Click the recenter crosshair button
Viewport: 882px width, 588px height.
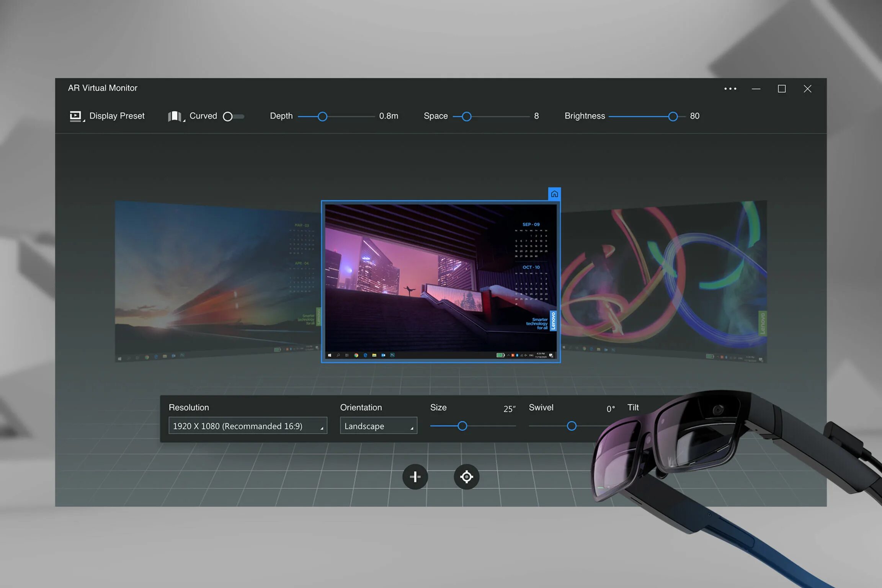pos(466,477)
